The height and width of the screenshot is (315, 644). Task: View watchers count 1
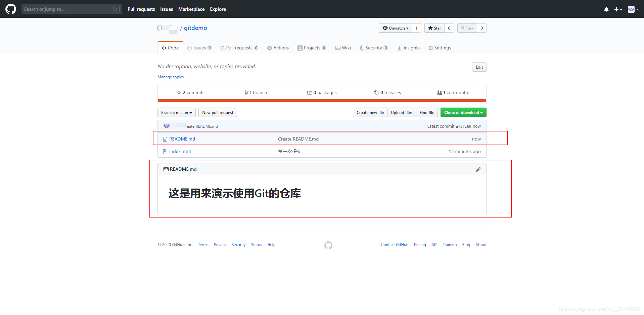pyautogui.click(x=416, y=28)
